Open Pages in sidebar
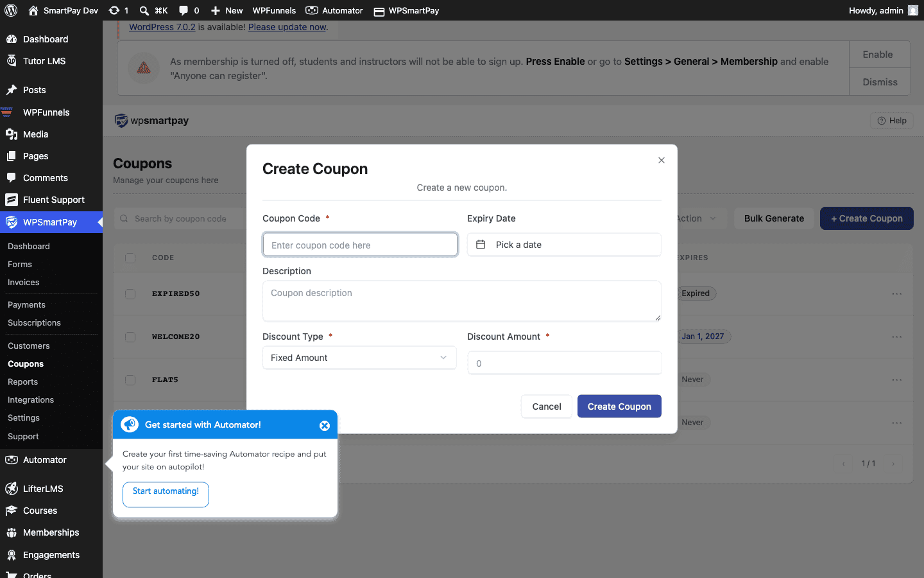Viewport: 924px width, 578px height. [x=51, y=156]
